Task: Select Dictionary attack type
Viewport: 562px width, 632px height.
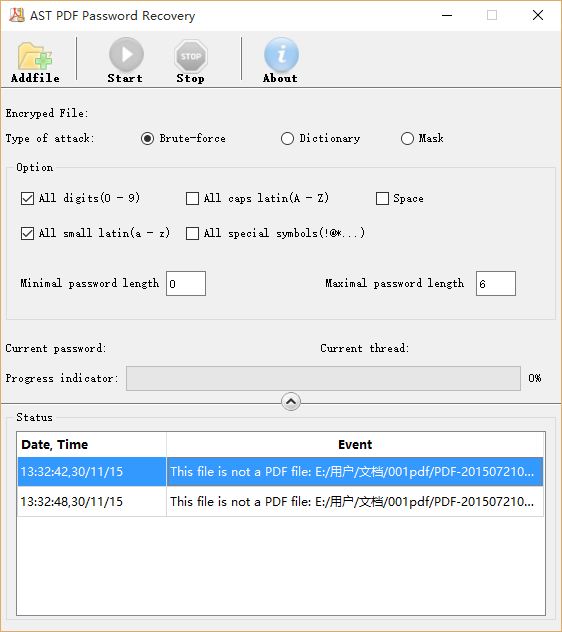Action: 287,139
